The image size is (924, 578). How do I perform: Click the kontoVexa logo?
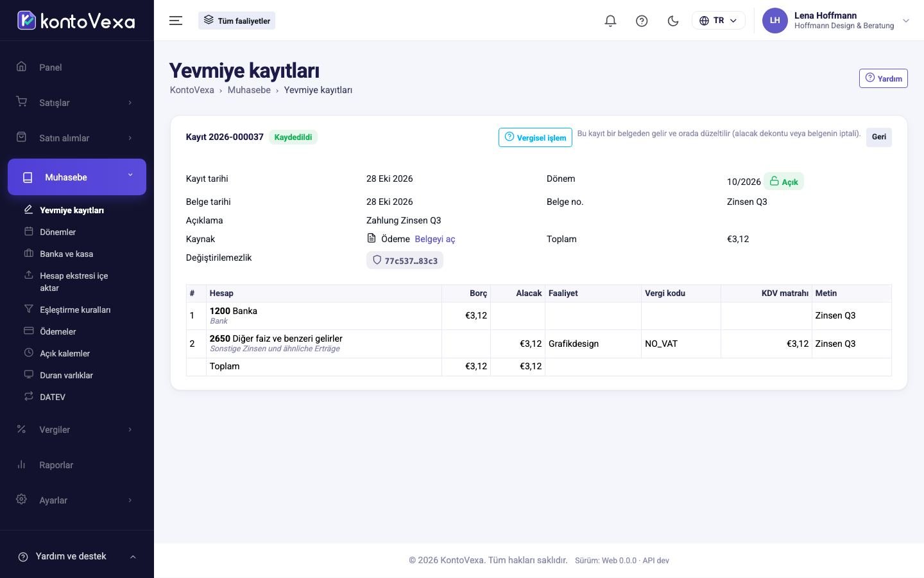click(76, 21)
